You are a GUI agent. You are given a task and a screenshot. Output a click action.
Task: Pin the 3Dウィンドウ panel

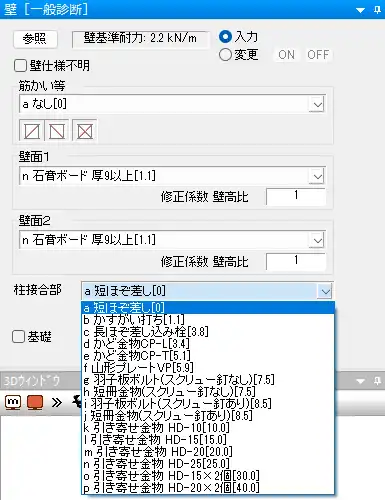[377, 381]
